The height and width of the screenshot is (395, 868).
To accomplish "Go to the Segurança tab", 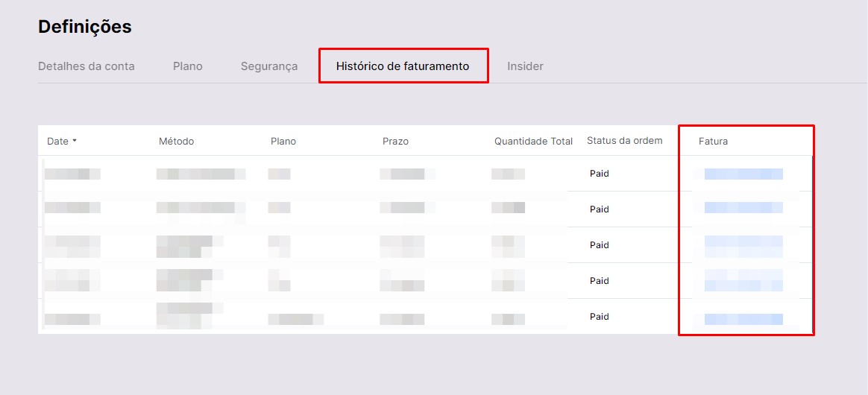I will 268,66.
